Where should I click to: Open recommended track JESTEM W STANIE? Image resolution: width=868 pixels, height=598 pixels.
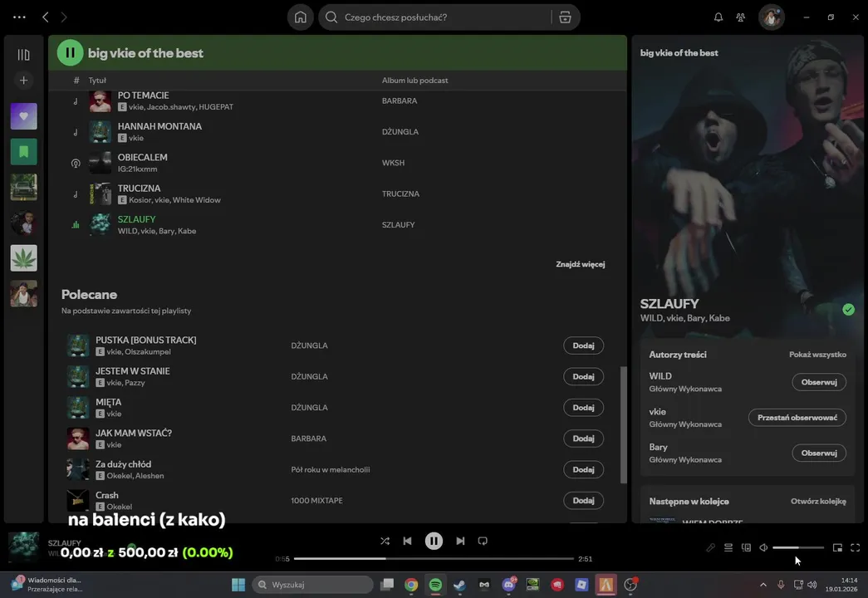132,371
